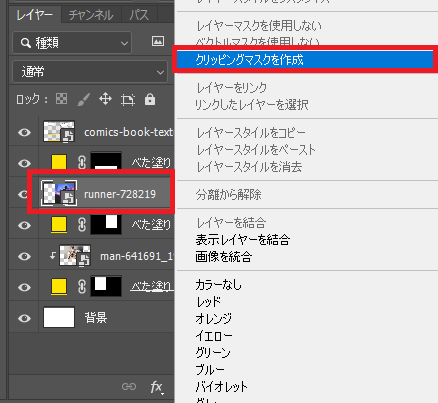Click the lock all padlock icon
The width and height of the screenshot is (438, 403).
click(150, 99)
